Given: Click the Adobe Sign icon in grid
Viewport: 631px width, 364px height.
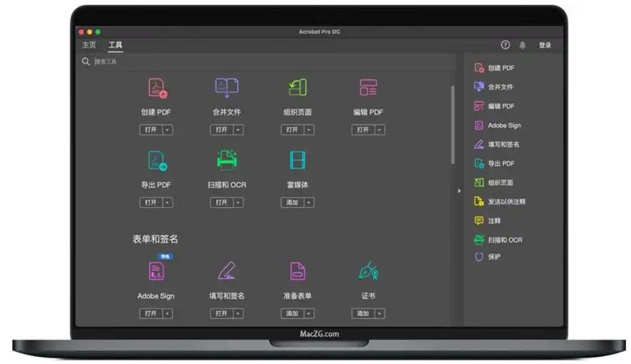Looking at the screenshot, I should click(156, 271).
